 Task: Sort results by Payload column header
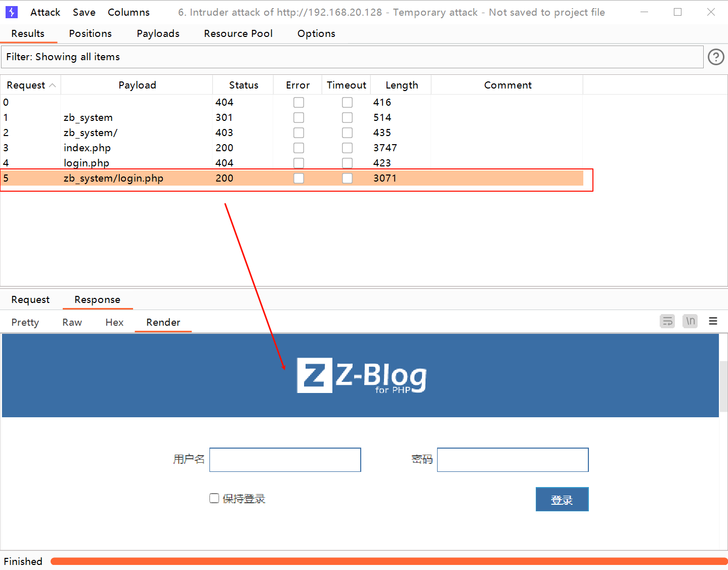[x=137, y=85]
